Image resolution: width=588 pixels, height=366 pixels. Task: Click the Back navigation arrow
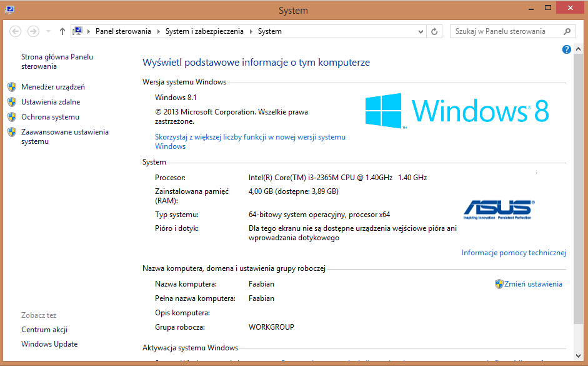(16, 31)
